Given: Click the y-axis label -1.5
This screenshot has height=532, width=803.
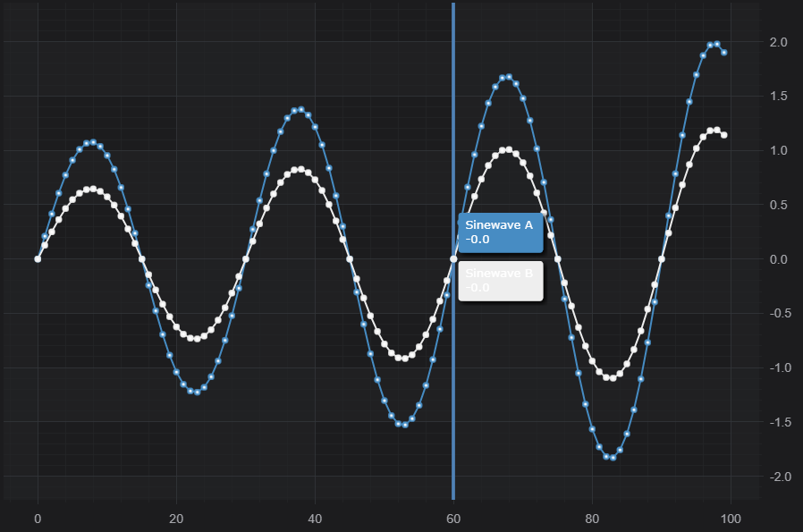Looking at the screenshot, I should 776,422.
